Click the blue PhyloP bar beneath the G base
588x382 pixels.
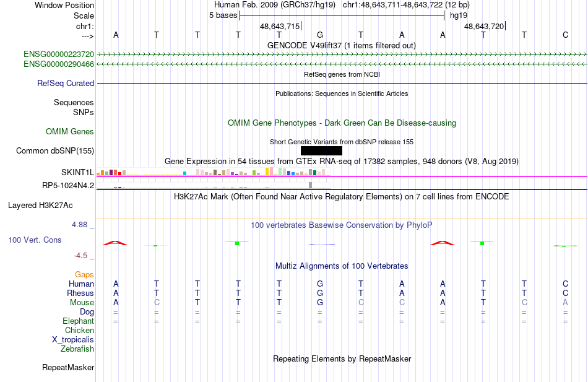click(x=321, y=245)
